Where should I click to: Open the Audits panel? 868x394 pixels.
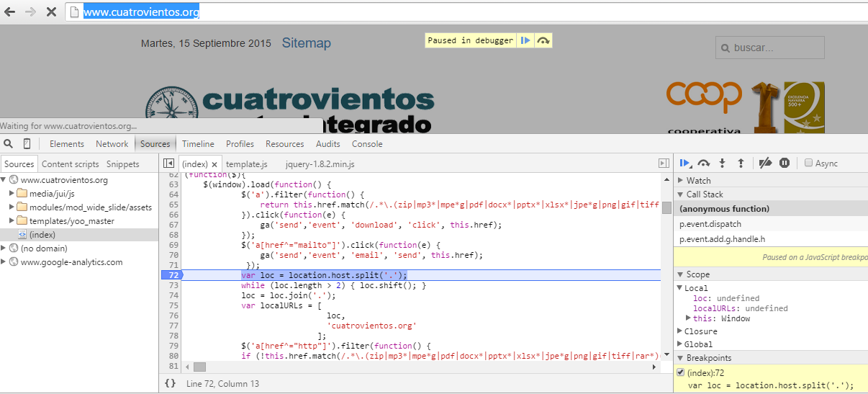pyautogui.click(x=328, y=144)
